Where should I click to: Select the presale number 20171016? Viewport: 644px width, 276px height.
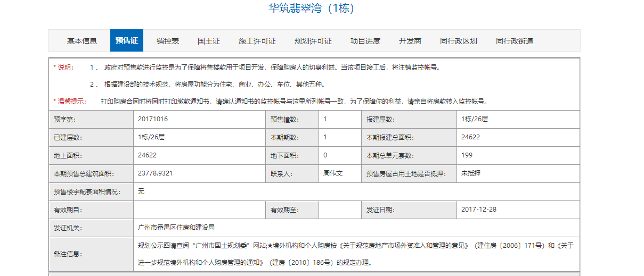153,119
